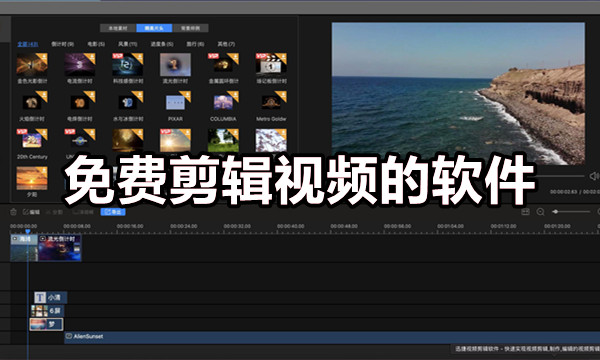Click download badge on 夕阳 thumbnail
This screenshot has height=360, width=600.
click(43, 171)
